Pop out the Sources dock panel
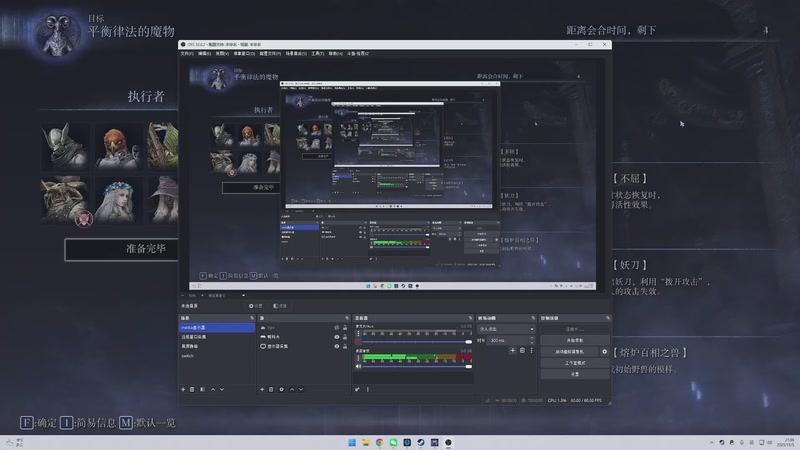The height and width of the screenshot is (450, 800). click(347, 318)
